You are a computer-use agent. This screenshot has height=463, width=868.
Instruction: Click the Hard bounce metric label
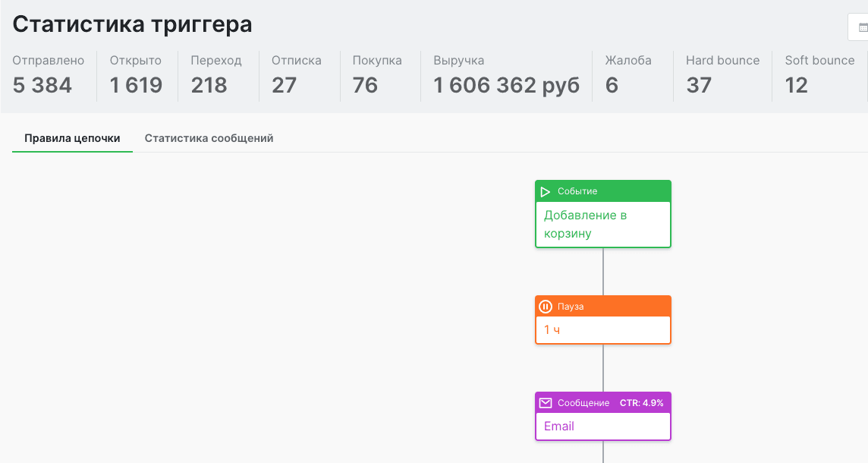pos(722,61)
